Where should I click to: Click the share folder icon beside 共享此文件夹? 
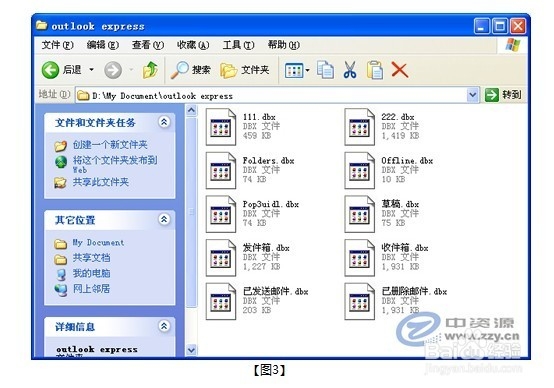pyautogui.click(x=60, y=183)
